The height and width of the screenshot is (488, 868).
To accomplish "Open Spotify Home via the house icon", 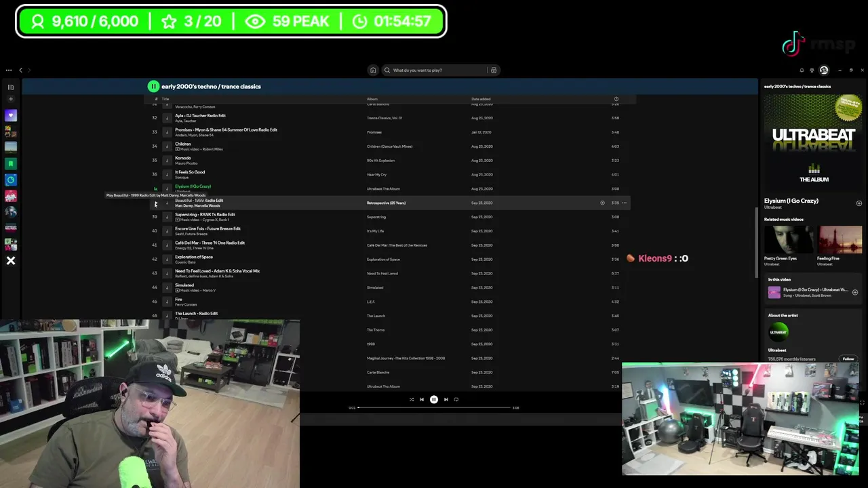I will (372, 70).
